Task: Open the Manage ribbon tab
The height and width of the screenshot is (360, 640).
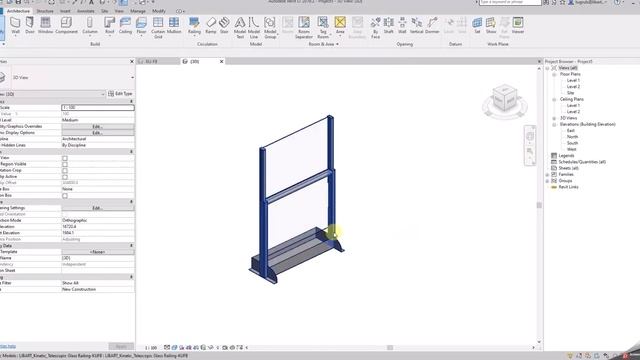Action: (138, 11)
